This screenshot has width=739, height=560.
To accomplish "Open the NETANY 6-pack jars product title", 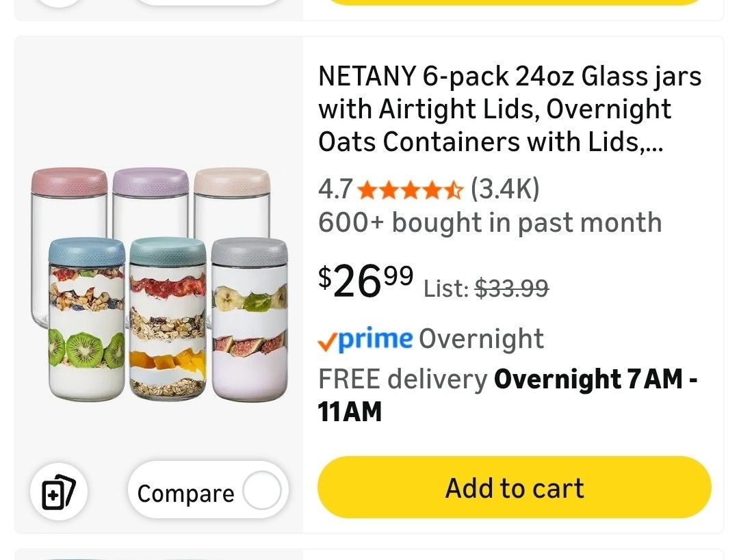I will tap(510, 109).
